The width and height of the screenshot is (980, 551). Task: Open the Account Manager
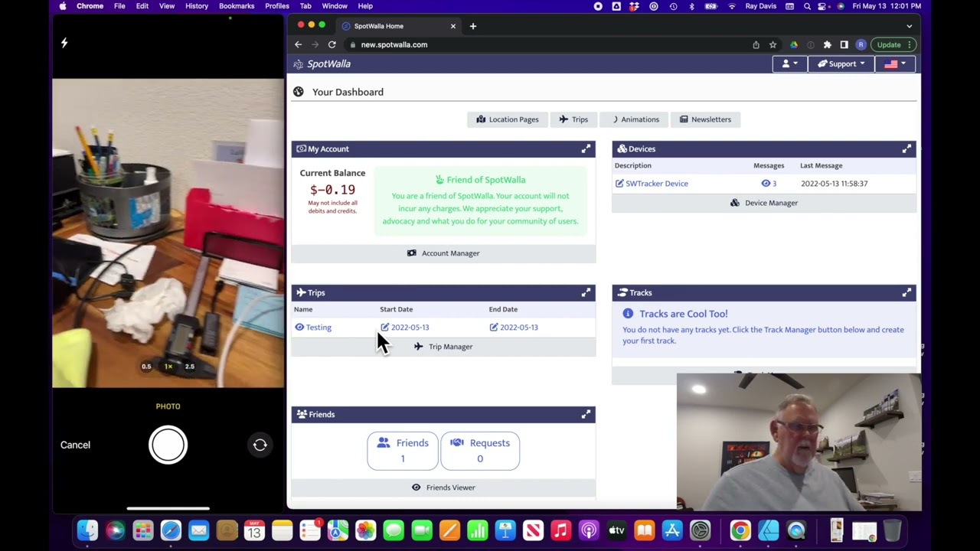[x=443, y=253]
